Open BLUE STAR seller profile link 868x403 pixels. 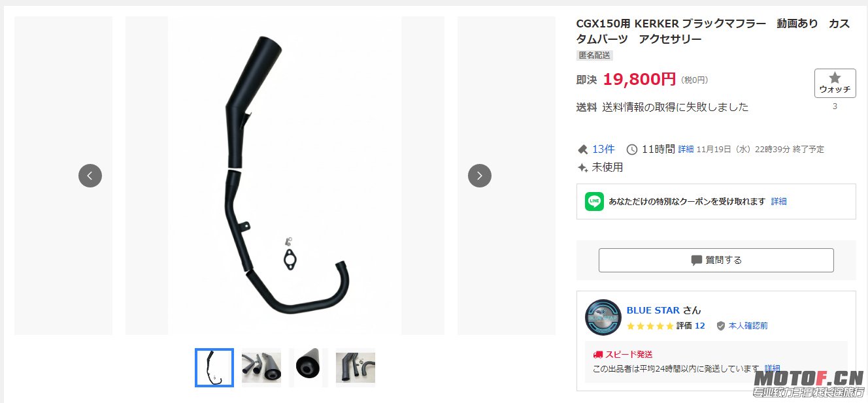(x=653, y=310)
